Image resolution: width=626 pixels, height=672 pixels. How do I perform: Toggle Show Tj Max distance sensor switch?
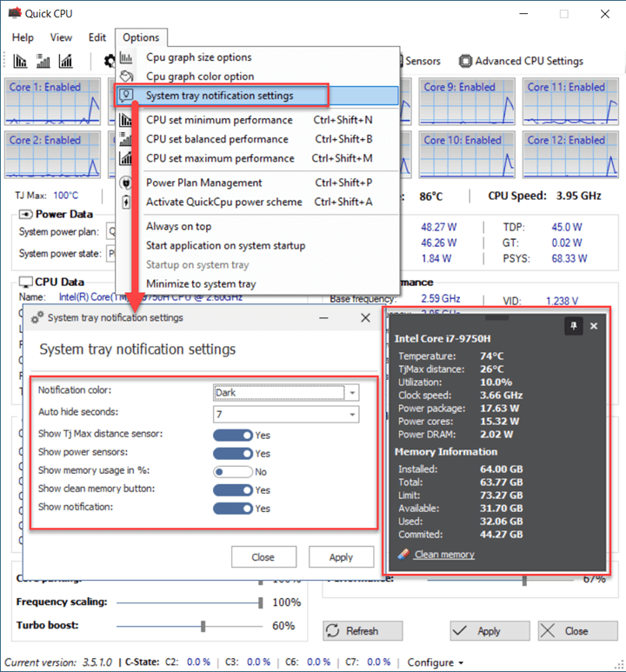[233, 435]
